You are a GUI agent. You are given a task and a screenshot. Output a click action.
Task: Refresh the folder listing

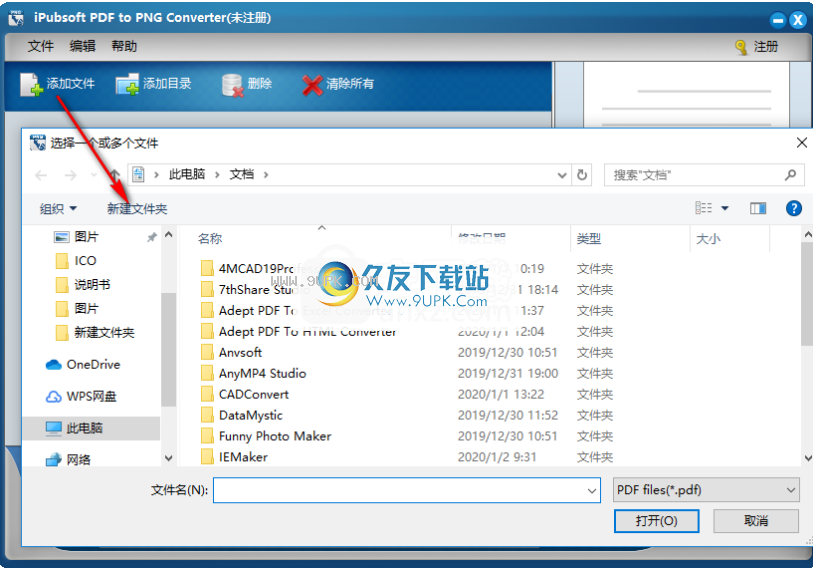coord(582,175)
